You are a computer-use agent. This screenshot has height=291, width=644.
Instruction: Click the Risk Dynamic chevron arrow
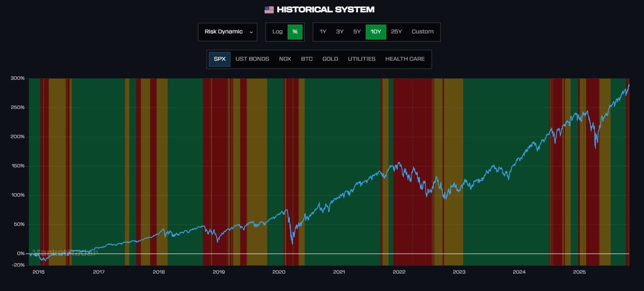point(251,32)
